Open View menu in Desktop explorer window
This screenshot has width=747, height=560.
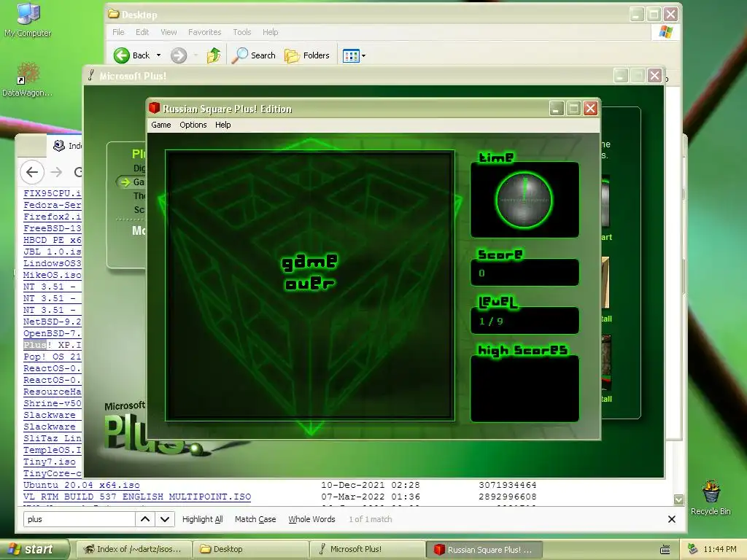point(169,32)
